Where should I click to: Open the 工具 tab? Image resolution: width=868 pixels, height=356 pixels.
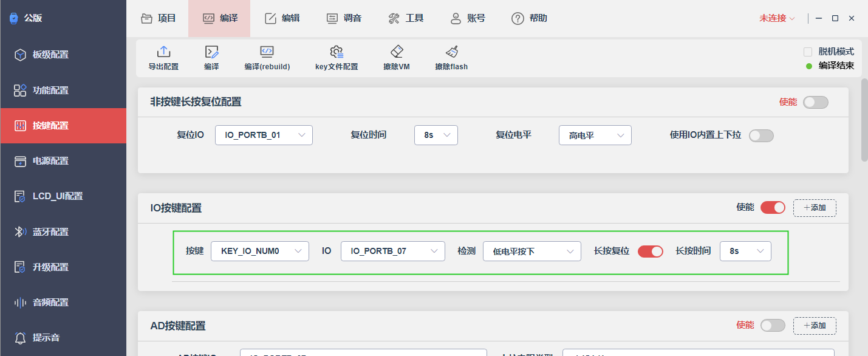406,18
